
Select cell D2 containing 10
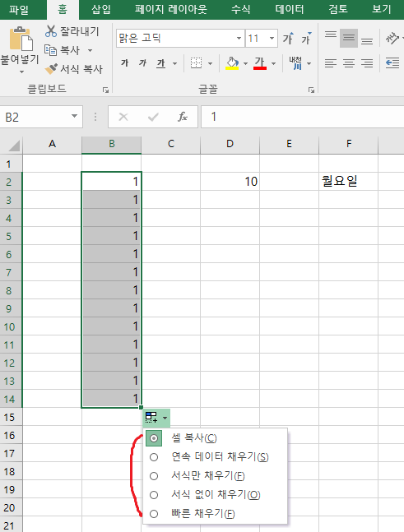pyautogui.click(x=230, y=181)
